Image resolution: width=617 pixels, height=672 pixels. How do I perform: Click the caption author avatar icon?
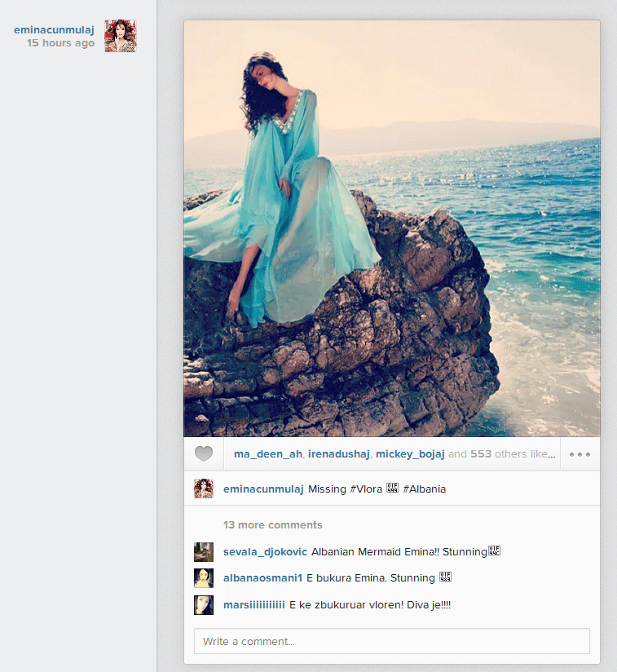point(204,489)
